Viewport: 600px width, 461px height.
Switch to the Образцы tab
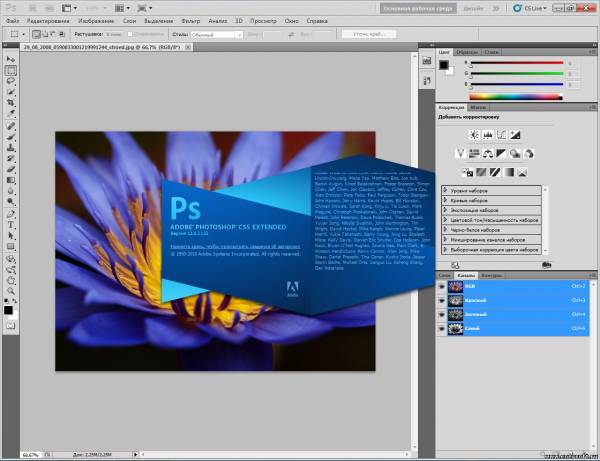click(x=467, y=52)
